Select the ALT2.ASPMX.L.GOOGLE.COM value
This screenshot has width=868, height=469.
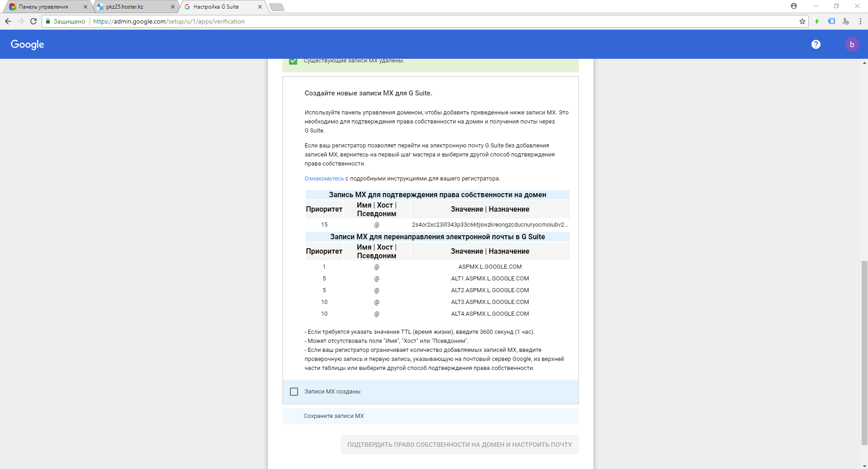(x=490, y=290)
